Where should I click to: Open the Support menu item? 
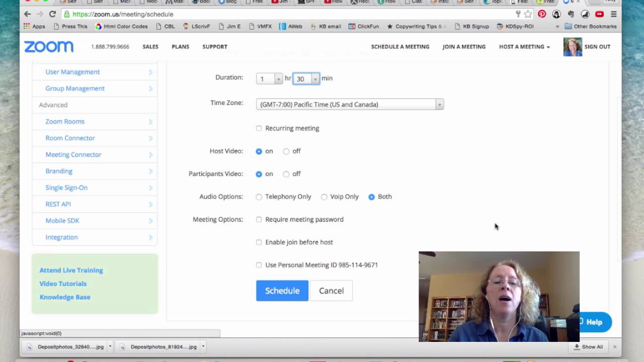215,47
